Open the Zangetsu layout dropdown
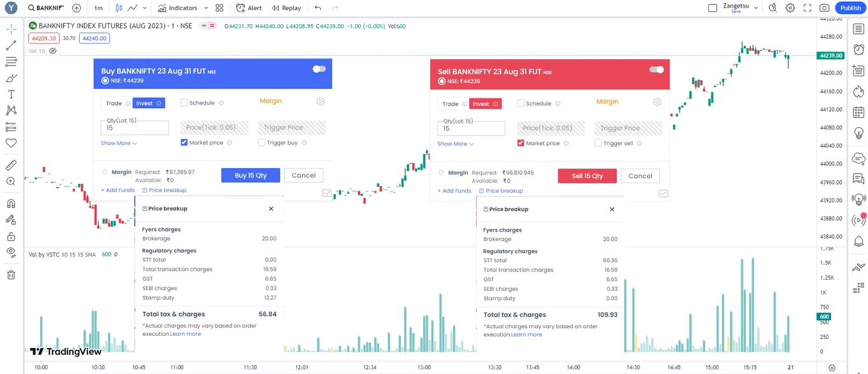Screen dimensions: 868x374 [x=756, y=8]
